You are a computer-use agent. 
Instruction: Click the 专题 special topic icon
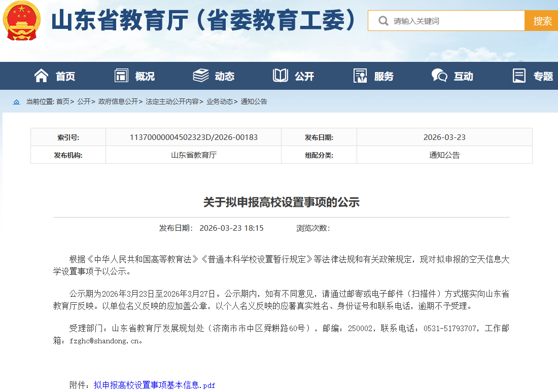(519, 76)
